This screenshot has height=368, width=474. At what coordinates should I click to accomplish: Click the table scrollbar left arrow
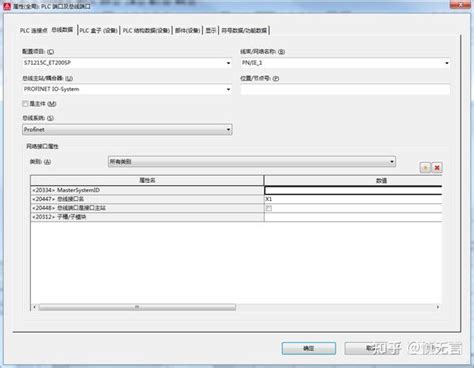34,307
